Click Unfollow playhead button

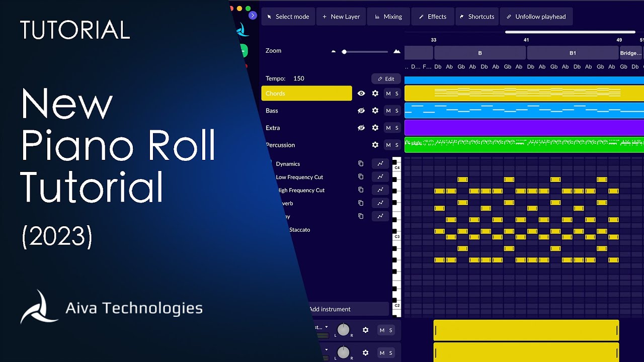click(536, 17)
